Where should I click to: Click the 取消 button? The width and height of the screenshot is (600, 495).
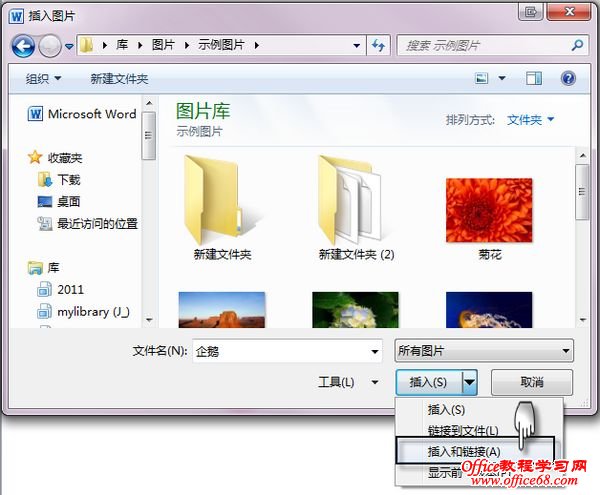532,382
